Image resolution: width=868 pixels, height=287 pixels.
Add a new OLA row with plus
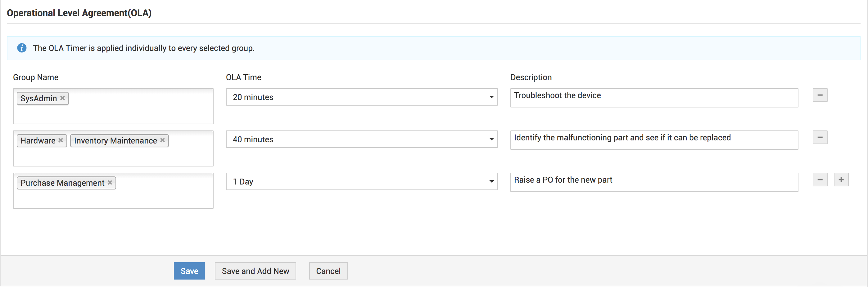point(841,180)
